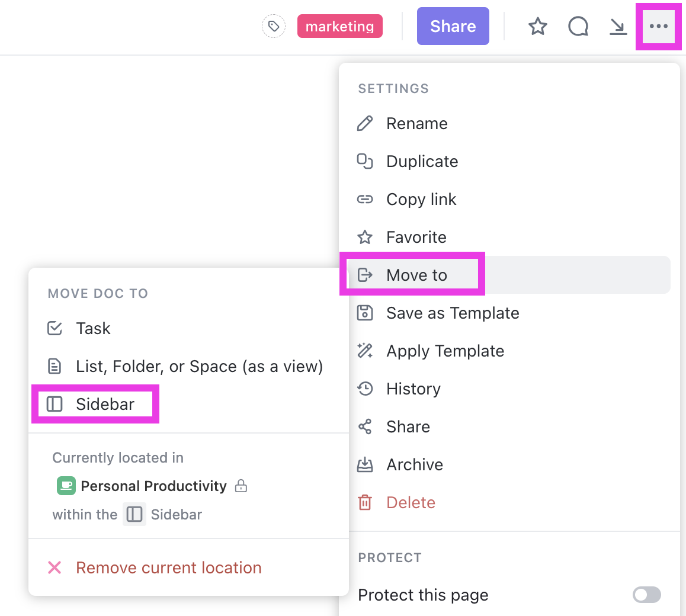Image resolution: width=686 pixels, height=616 pixels.
Task: Open the three-dot settings menu
Action: coord(658,27)
